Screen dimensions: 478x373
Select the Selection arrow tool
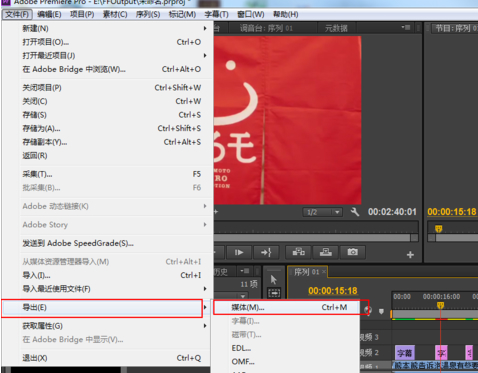pos(274,279)
